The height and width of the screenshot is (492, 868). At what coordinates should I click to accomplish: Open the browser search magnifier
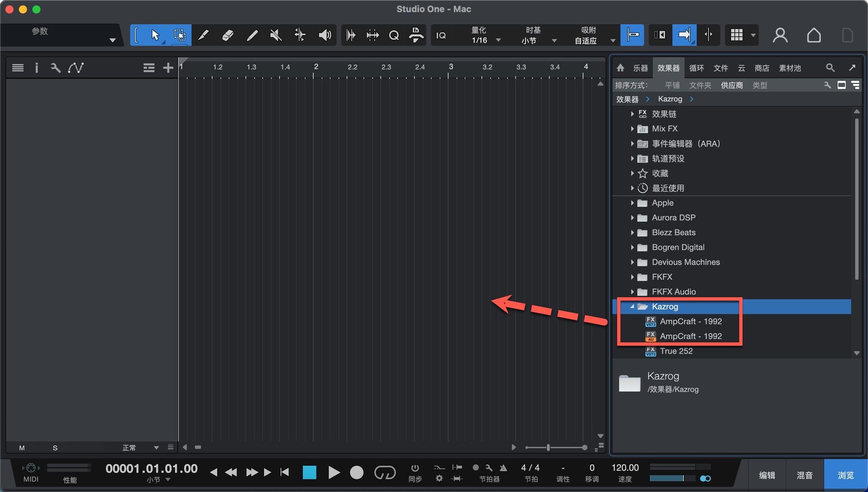pos(830,68)
